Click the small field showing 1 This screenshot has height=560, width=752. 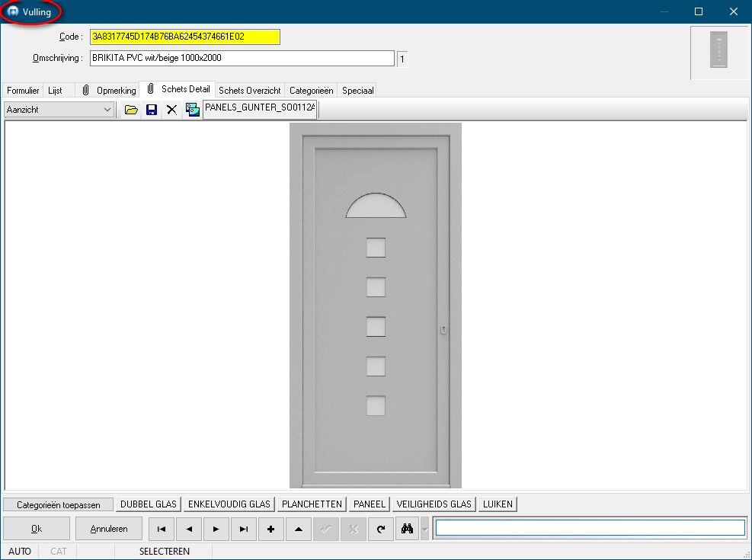pos(402,59)
